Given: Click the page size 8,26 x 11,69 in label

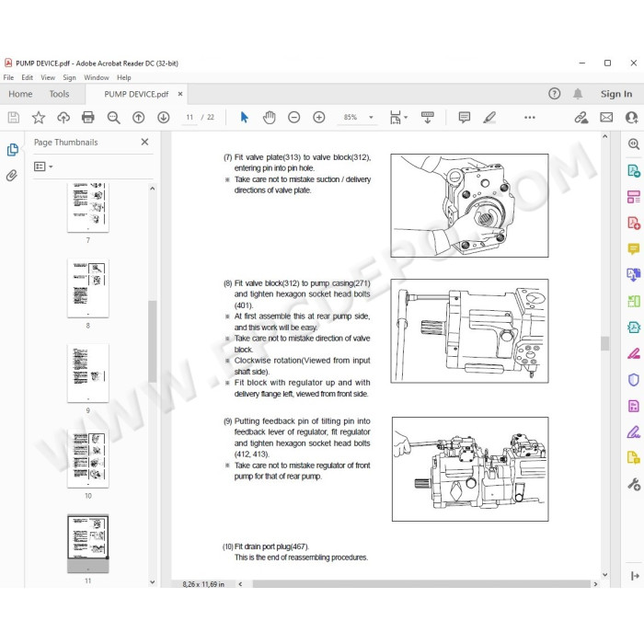Looking at the screenshot, I should (x=203, y=584).
